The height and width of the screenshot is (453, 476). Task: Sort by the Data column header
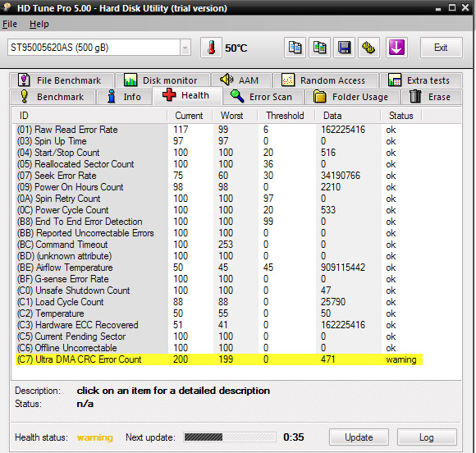(x=348, y=116)
